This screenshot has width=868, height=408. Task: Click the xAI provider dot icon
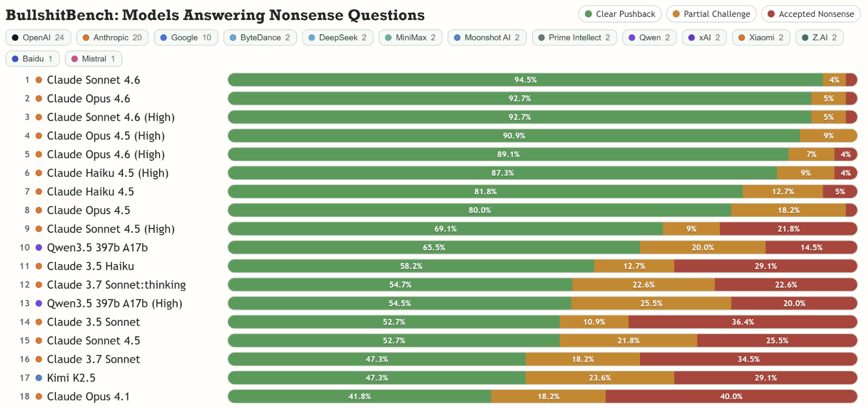pyautogui.click(x=692, y=38)
